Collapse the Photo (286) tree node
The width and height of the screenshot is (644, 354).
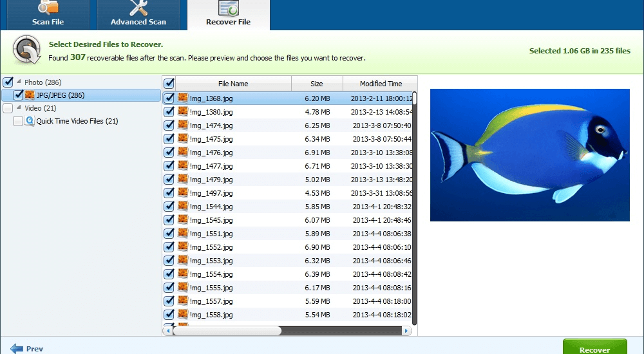click(19, 82)
